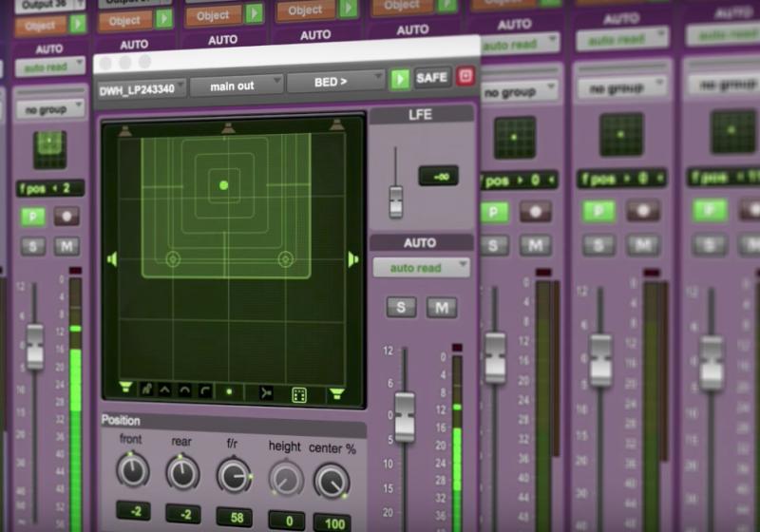Mute the f pos 2 strip
This screenshot has height=532, width=760.
tap(66, 247)
